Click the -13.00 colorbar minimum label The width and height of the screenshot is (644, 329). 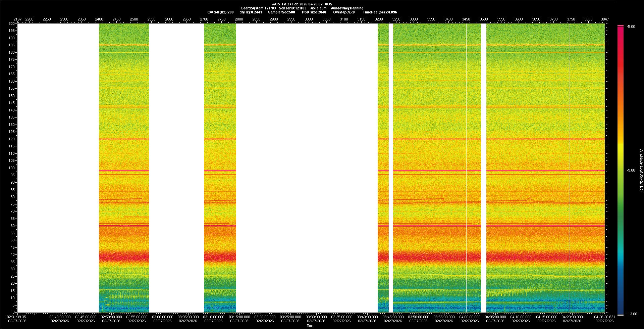tap(632, 314)
